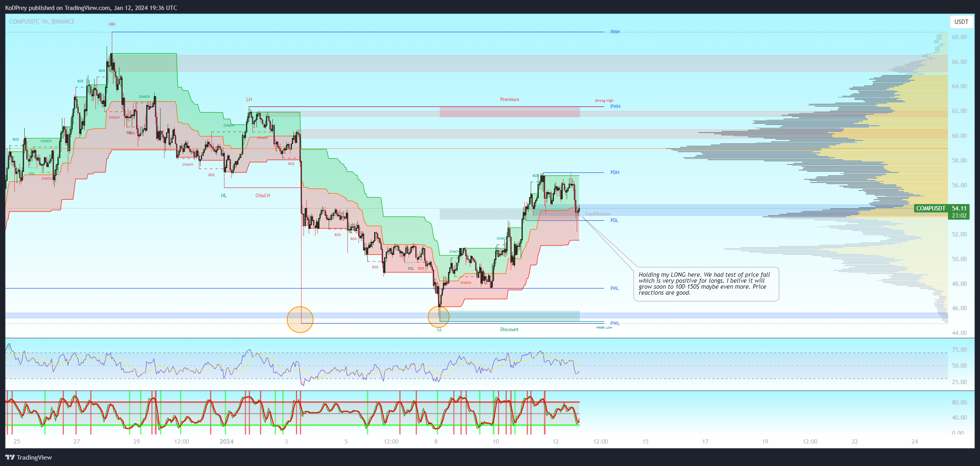Image resolution: width=980 pixels, height=466 pixels.
Task: Open the TradingView logo link
Action: tap(28, 457)
